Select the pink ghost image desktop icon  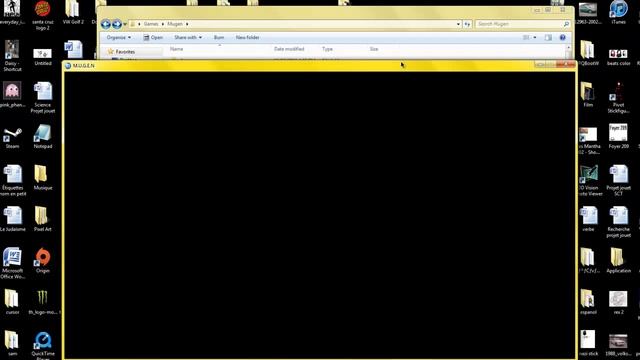point(12,95)
